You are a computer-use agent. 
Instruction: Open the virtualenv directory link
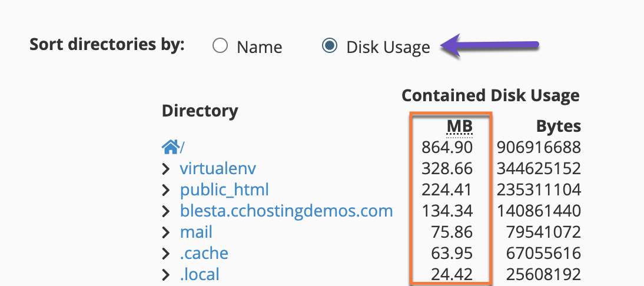(218, 169)
